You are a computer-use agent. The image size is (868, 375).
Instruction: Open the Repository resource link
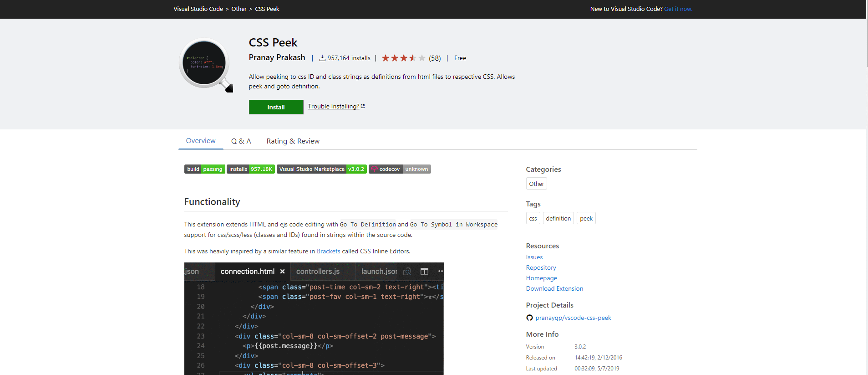(541, 267)
